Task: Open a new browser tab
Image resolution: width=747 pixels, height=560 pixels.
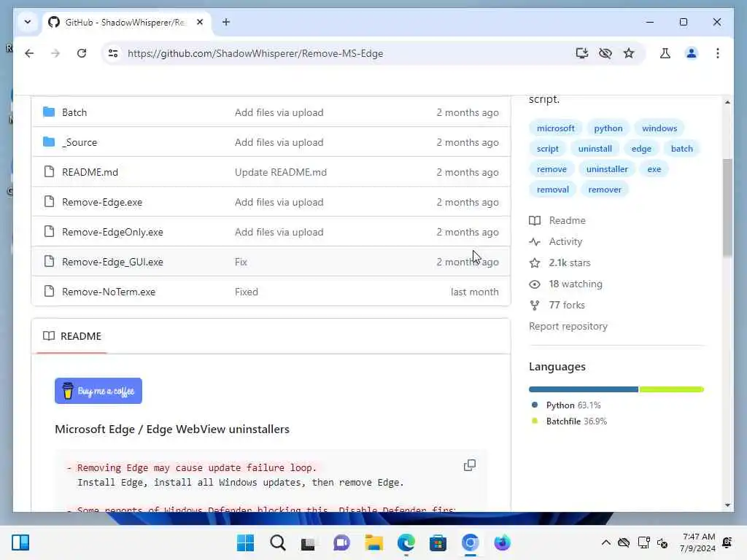Action: click(226, 22)
